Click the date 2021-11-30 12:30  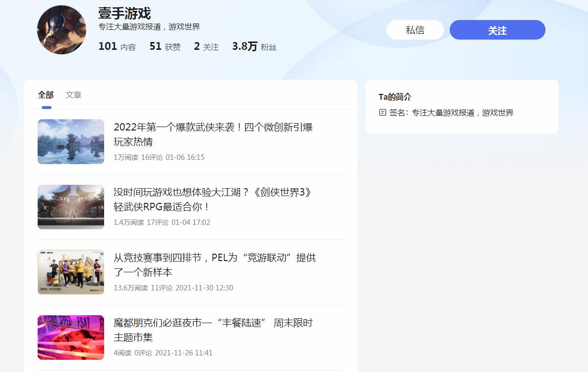point(204,288)
